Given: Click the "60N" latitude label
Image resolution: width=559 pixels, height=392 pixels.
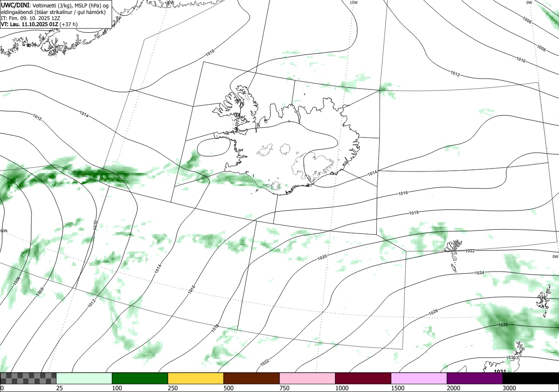Looking at the screenshot, I should pyautogui.click(x=4, y=231).
